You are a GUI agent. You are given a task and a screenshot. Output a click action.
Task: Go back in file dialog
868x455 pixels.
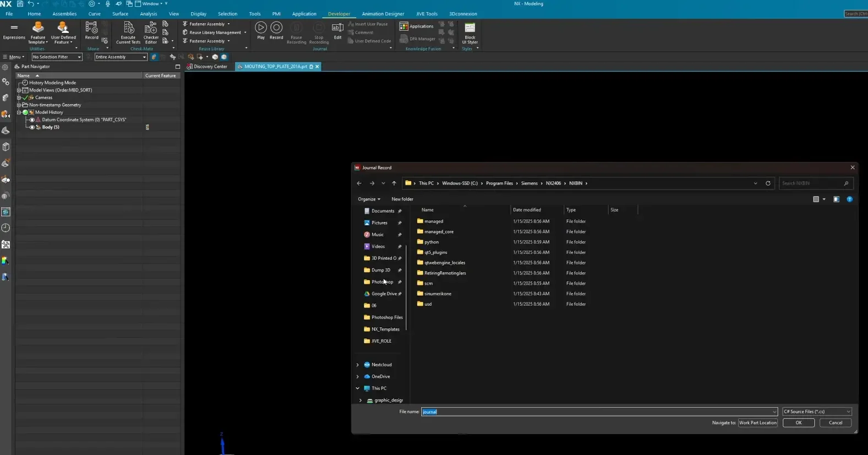[x=359, y=183]
